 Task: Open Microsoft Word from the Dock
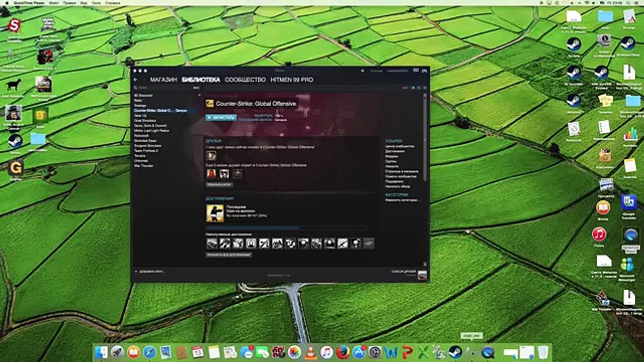point(391,352)
